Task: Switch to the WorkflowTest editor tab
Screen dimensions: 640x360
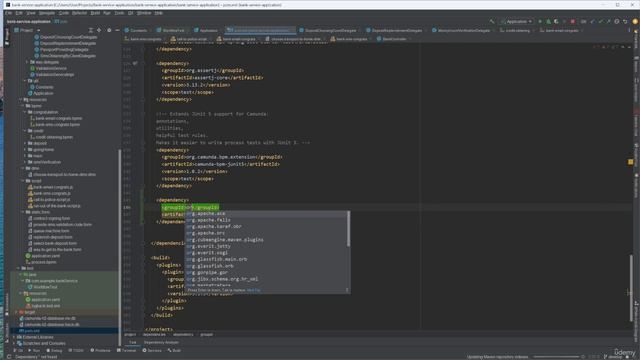Action: click(173, 31)
